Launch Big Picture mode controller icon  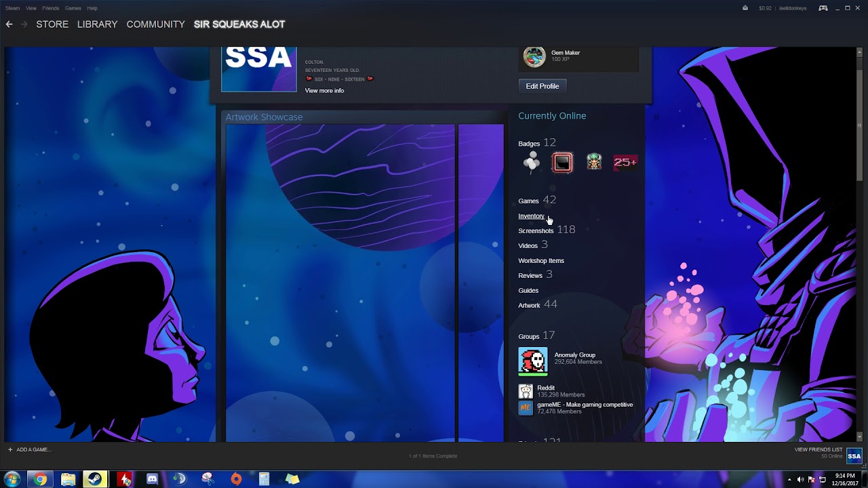pos(823,8)
